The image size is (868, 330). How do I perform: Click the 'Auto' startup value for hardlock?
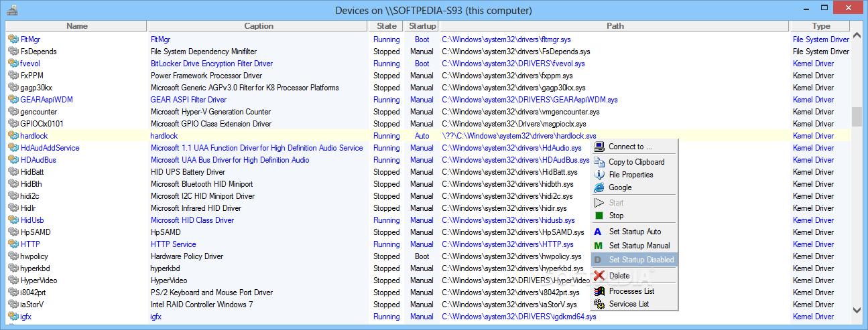click(x=422, y=136)
